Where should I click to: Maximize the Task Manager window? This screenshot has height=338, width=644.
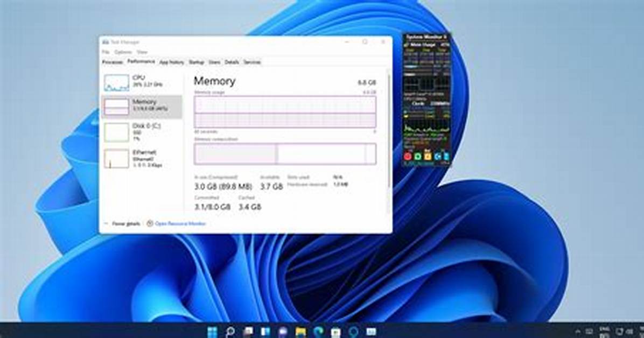[x=365, y=42]
